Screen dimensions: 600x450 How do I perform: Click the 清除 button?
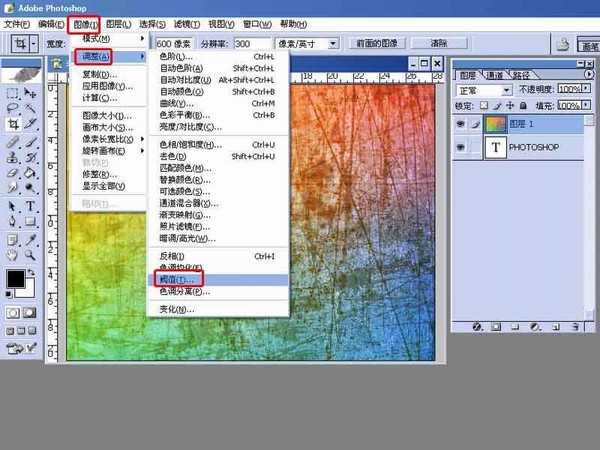[439, 43]
